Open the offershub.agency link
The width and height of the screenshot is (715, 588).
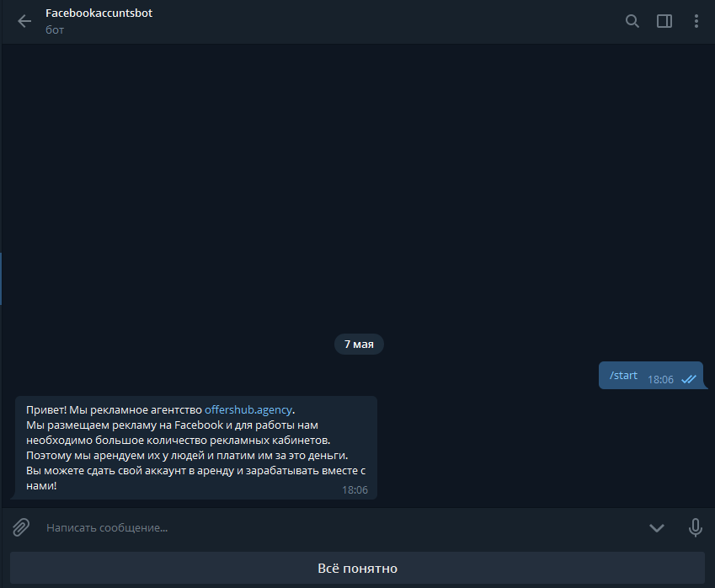point(248,409)
